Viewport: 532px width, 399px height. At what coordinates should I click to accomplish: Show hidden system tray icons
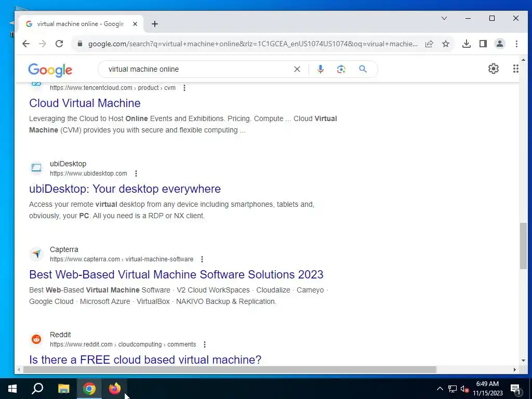(440, 389)
